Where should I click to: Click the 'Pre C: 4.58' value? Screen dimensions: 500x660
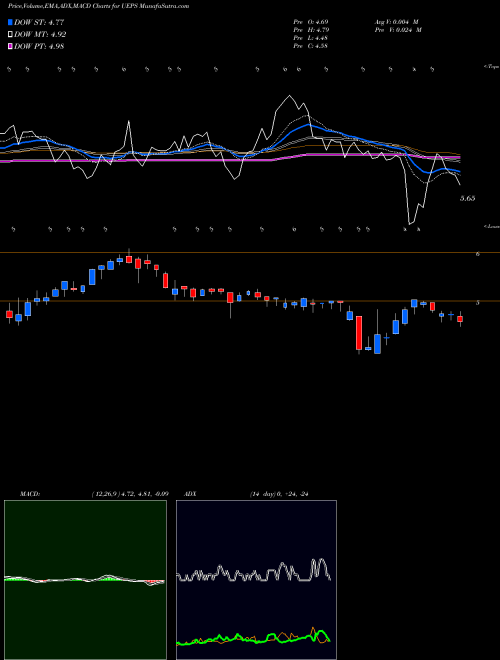pyautogui.click(x=311, y=46)
